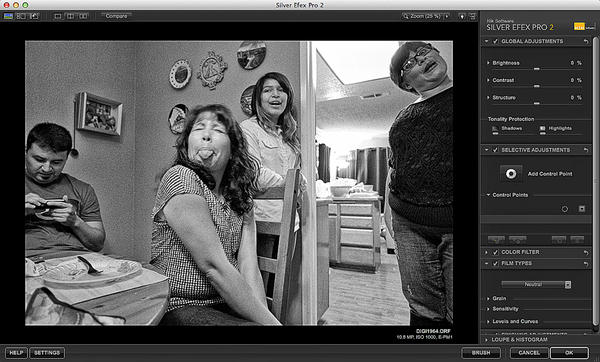Reset Color Filter with its undo arrow

point(586,252)
